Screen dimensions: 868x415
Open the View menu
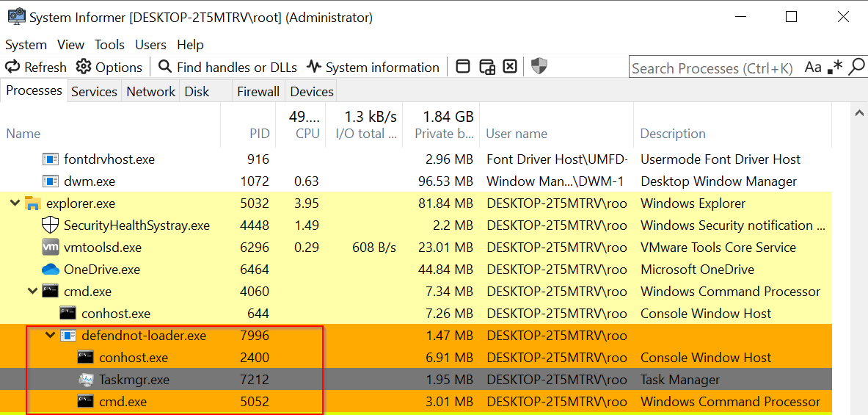[71, 45]
